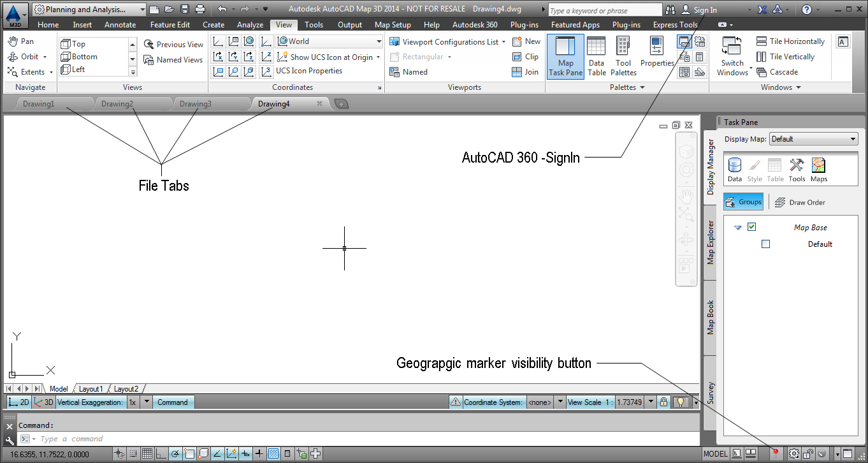Open the View Scale dropdown arrow
Screen dimensions: 868x463
[x=651, y=402]
